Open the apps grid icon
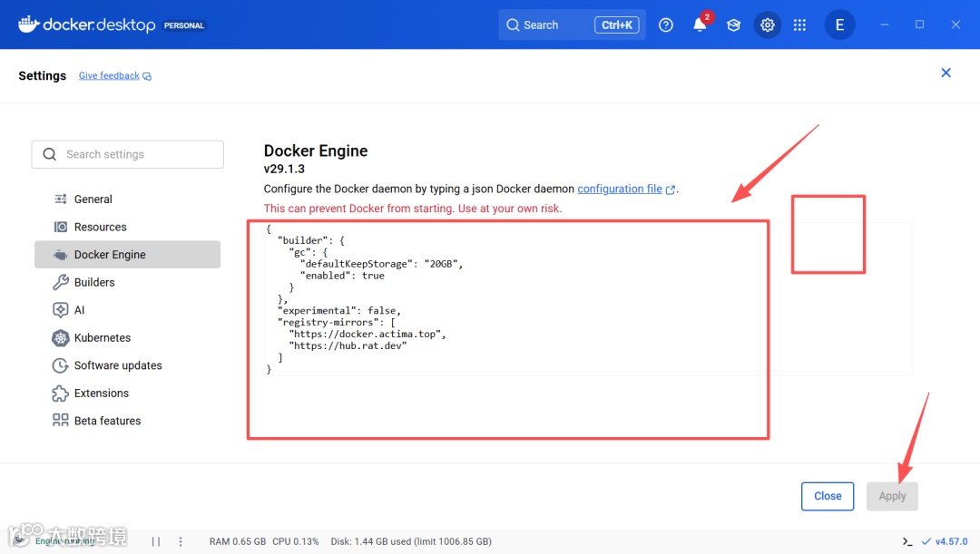 pyautogui.click(x=799, y=25)
